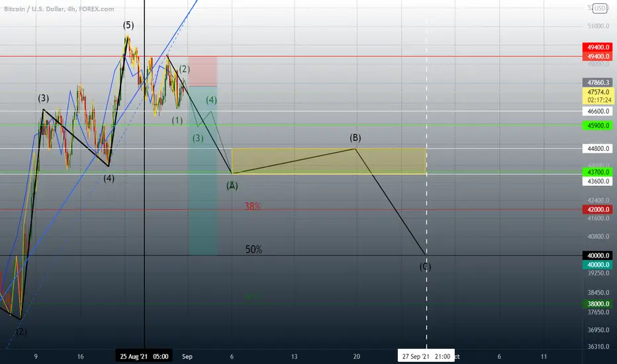This screenshot has width=617, height=364.
Task: Click the 02:17:24 candle countdown timer
Action: click(599, 101)
